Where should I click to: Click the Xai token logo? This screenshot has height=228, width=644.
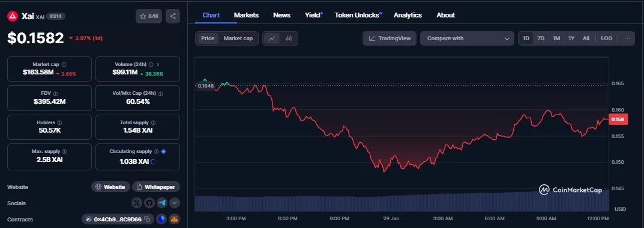13,16
